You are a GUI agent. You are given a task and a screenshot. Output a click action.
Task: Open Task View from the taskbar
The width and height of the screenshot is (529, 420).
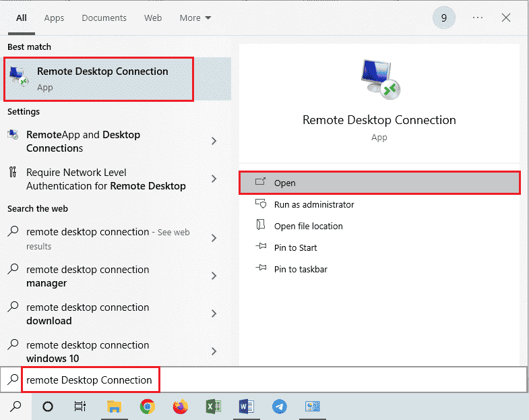80,407
